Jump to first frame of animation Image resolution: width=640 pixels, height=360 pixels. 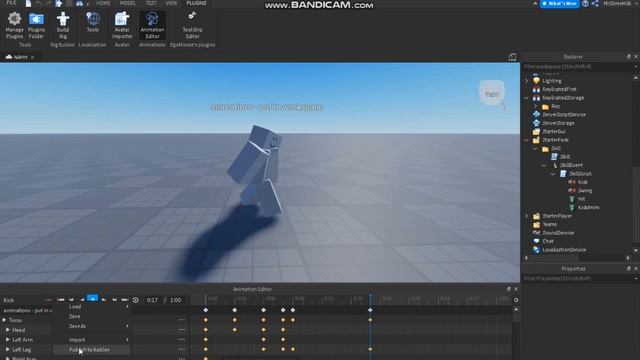[x=61, y=300]
